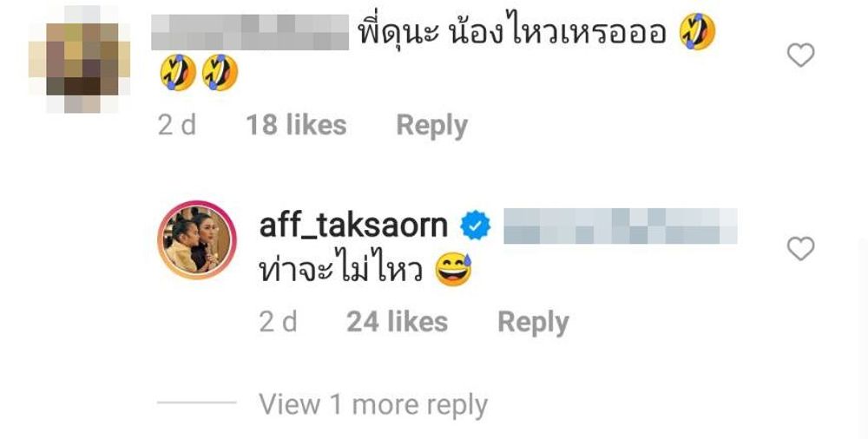Click the 2 d timestamp under aff_taksaorn's reply

click(x=278, y=322)
